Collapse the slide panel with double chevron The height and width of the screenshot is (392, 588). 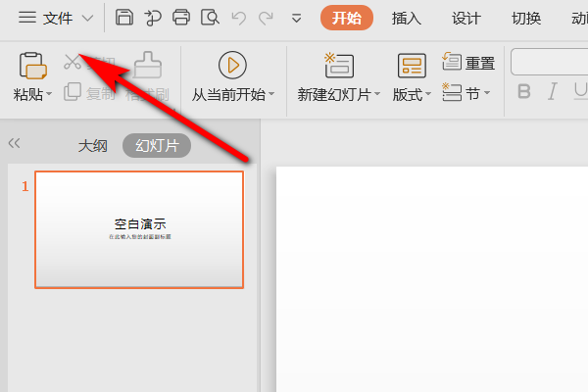coord(14,143)
